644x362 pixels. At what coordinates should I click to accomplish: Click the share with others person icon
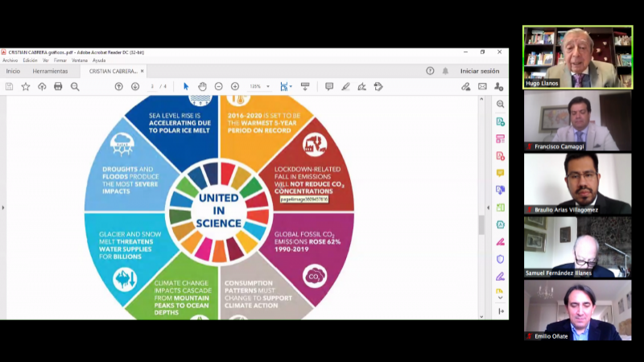(x=498, y=87)
